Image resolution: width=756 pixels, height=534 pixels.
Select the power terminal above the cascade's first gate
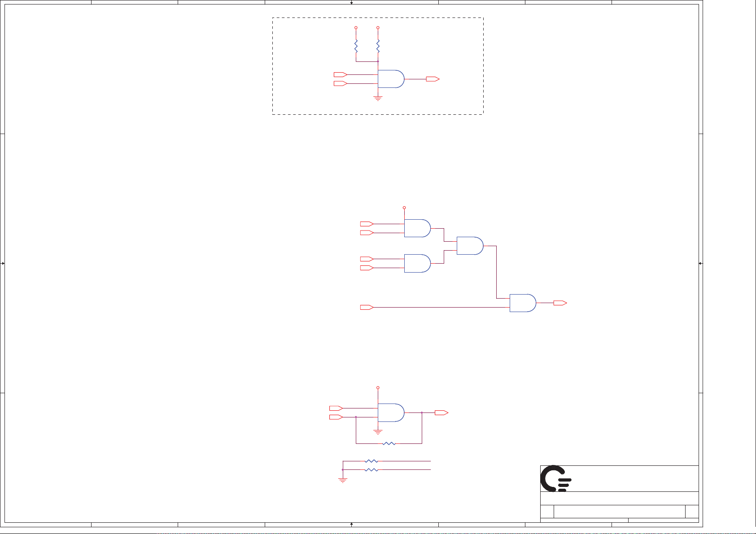[x=404, y=208]
